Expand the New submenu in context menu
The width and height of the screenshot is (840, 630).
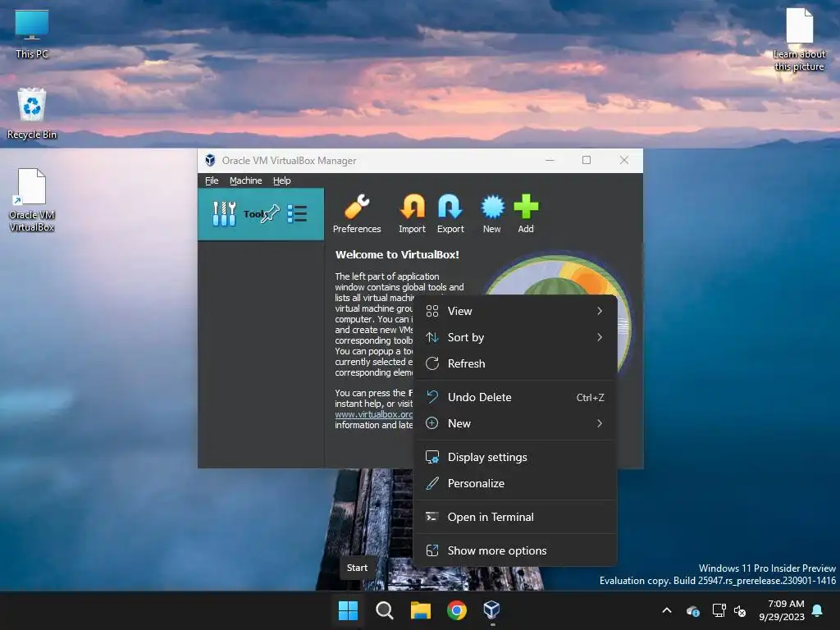point(515,424)
